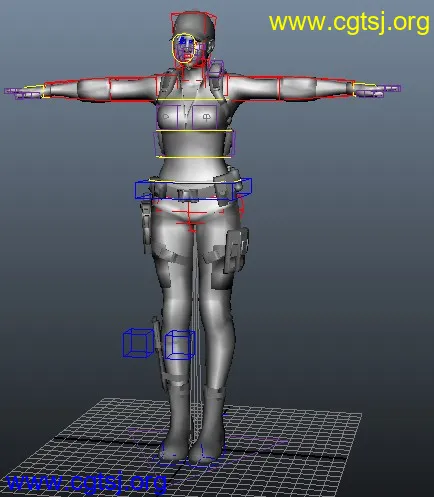Select the purple chest box left of center

tap(169, 117)
